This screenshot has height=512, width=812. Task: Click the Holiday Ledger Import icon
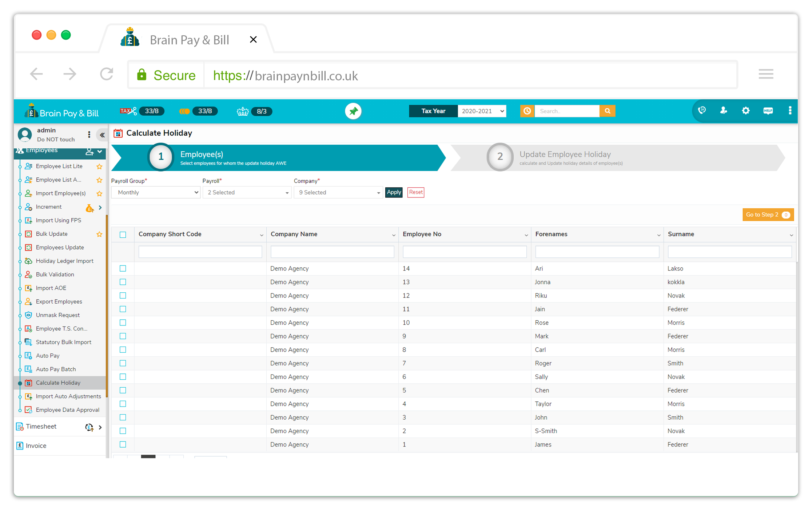(x=28, y=261)
